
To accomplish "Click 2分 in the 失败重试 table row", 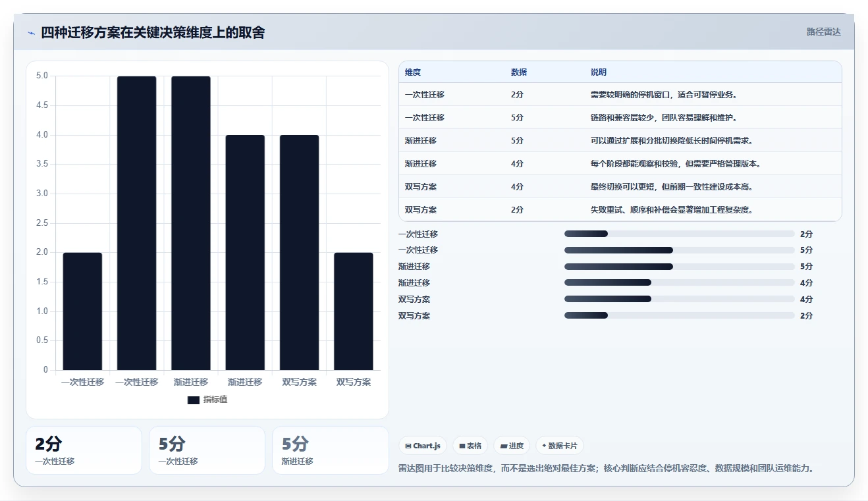I will click(x=517, y=209).
